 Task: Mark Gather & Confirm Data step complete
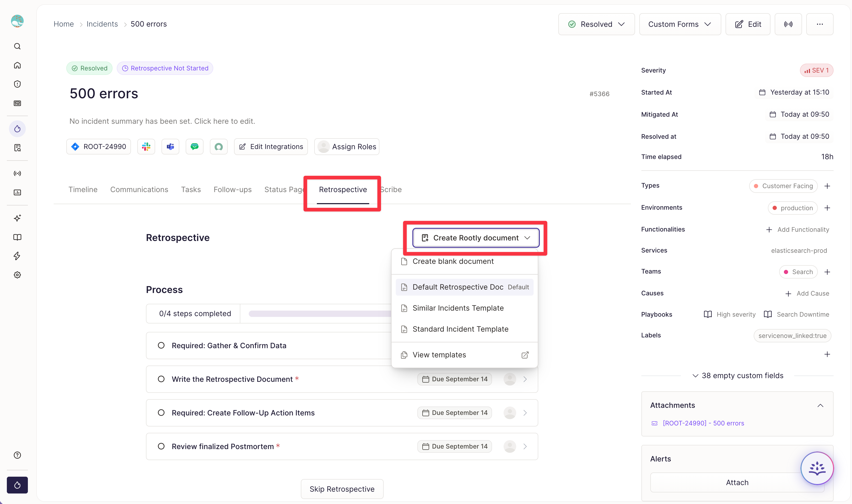point(161,345)
